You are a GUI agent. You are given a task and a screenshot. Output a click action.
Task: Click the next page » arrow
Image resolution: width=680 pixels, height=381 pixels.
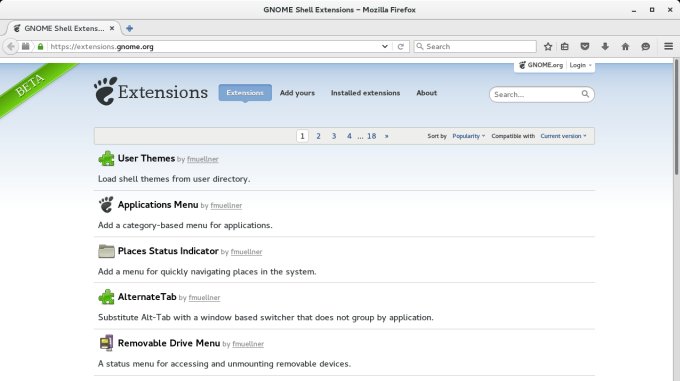386,136
